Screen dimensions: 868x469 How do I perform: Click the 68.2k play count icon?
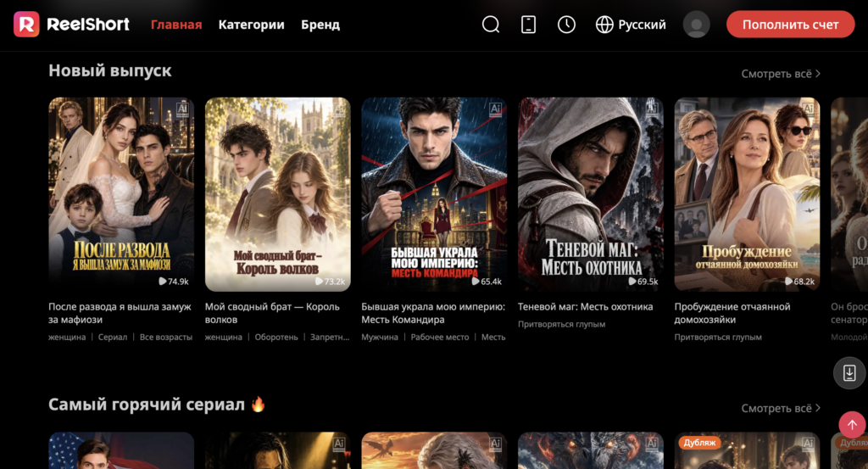click(x=789, y=282)
